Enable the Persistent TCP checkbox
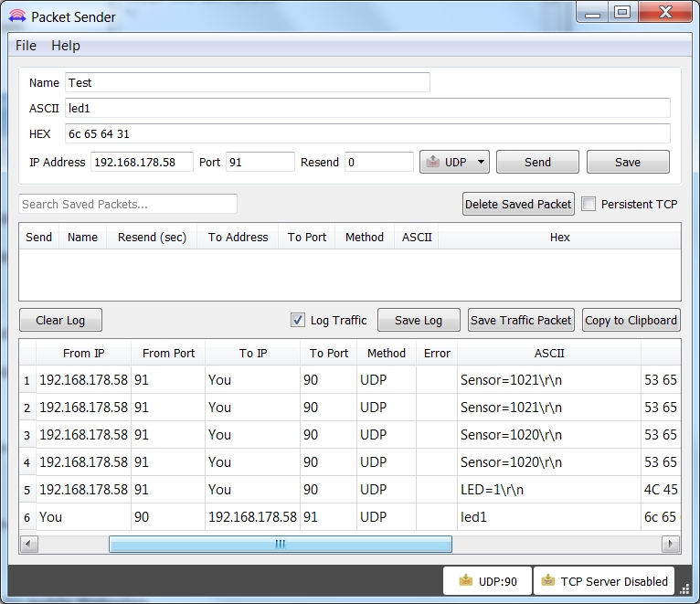700x604 pixels. pos(589,204)
